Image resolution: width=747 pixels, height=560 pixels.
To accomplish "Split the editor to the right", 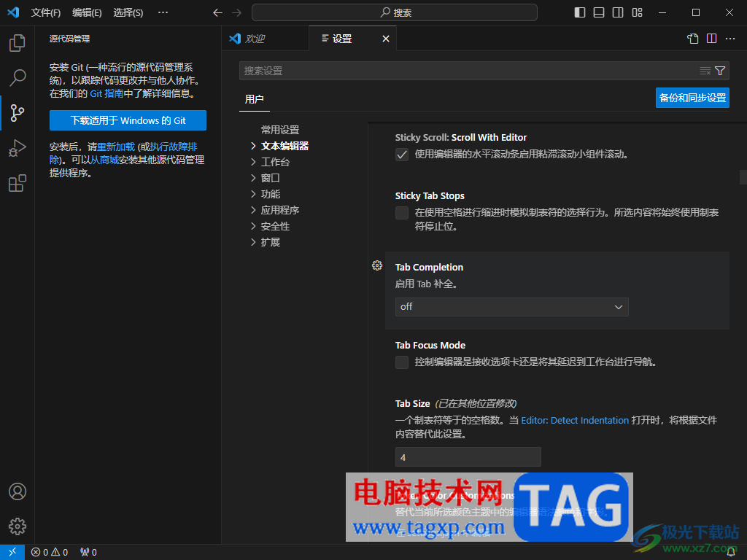I will [712, 39].
